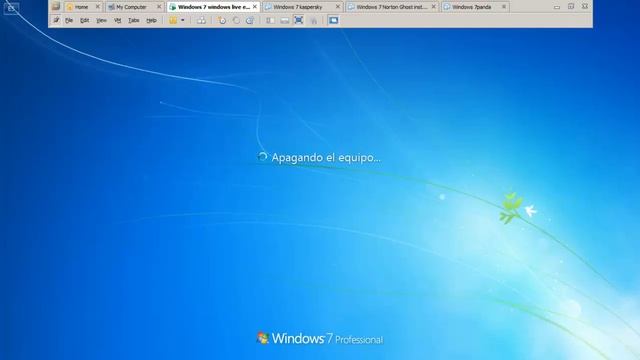Expand the power options dropdown arrow
The width and height of the screenshot is (640, 360).
182,20
